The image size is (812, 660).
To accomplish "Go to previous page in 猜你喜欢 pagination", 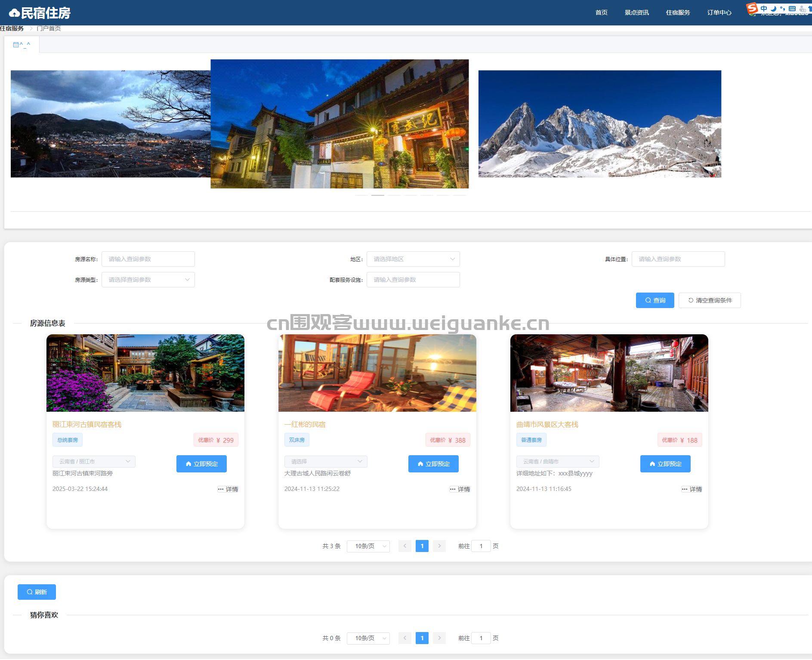I will (x=405, y=638).
